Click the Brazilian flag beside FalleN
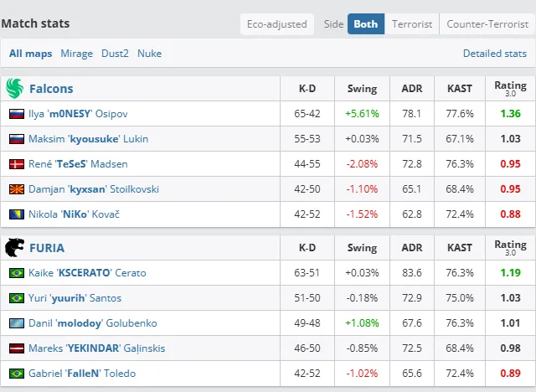The height and width of the screenshot is (392, 536). click(17, 374)
